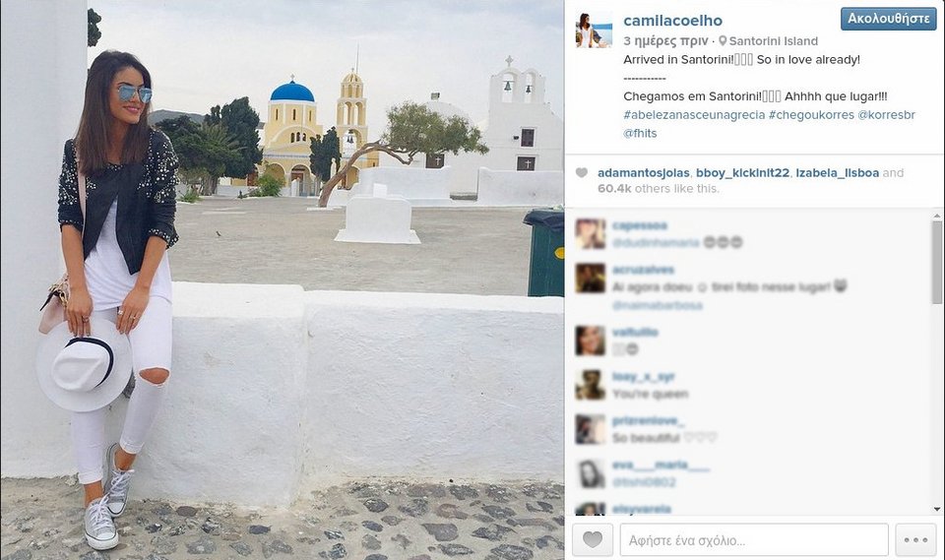Open hashtag #abelezanasceunagrecia
The image size is (945, 560).
click(x=694, y=114)
